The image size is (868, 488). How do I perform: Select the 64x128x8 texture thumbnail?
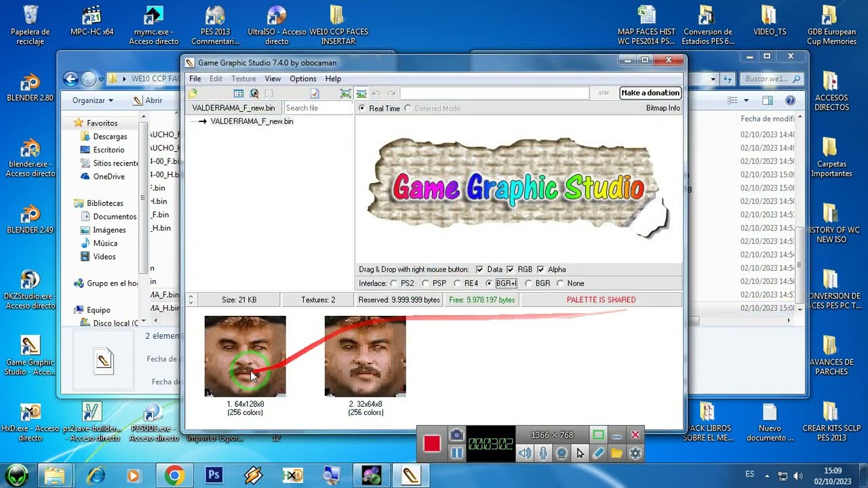click(245, 357)
